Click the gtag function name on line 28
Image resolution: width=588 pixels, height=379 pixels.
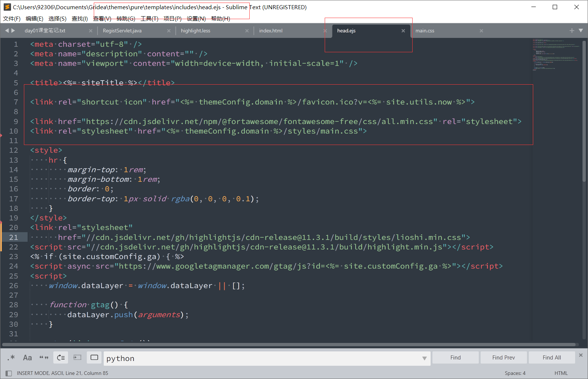coord(100,305)
